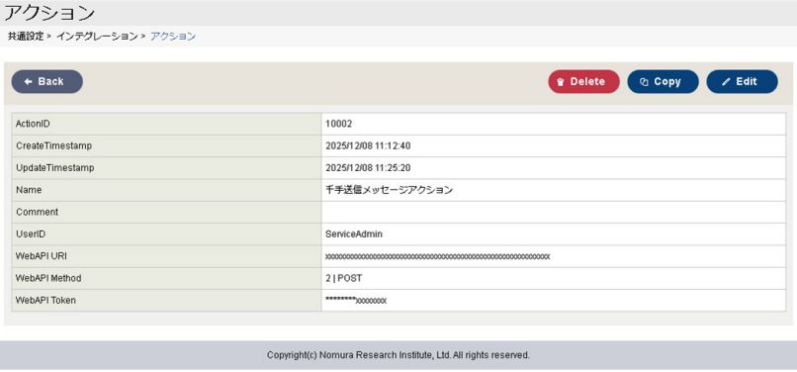
Task: Click the CreateTimestamp field label
Action: click(54, 146)
